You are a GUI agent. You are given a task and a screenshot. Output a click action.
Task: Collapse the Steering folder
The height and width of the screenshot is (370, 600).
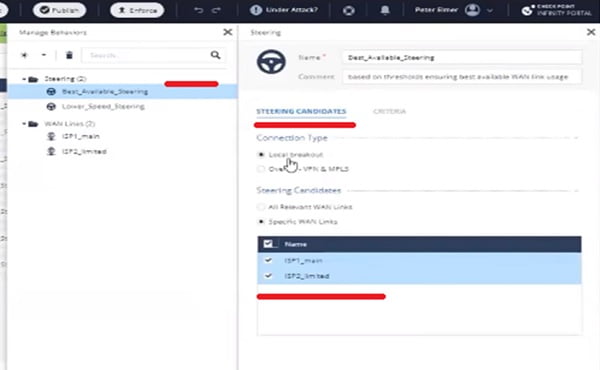tap(24, 79)
